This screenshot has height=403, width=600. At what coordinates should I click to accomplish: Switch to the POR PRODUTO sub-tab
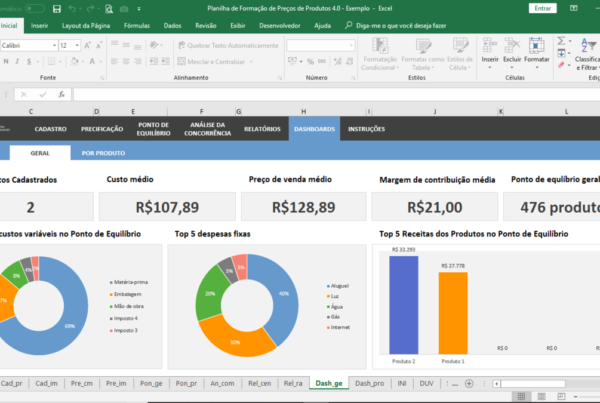pos(103,153)
